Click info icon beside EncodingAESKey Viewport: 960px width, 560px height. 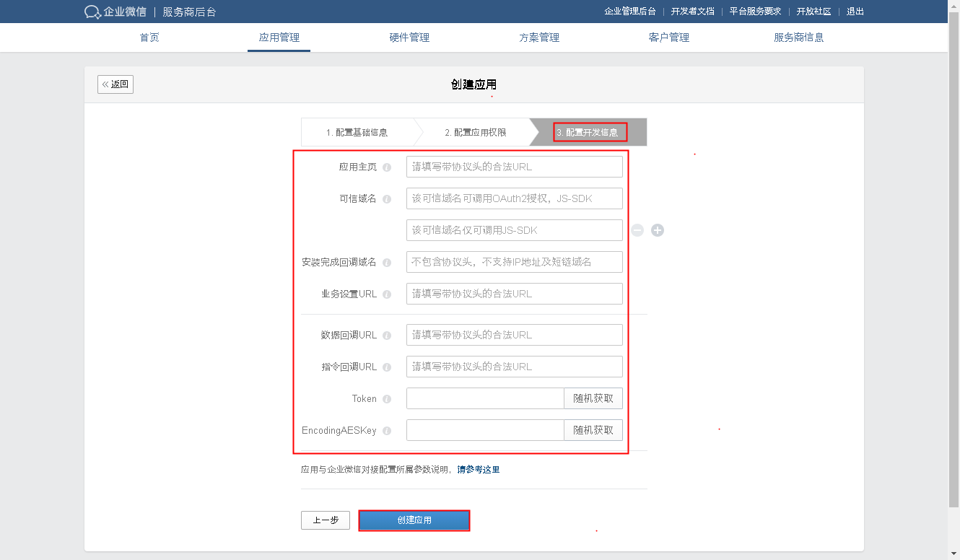click(387, 431)
